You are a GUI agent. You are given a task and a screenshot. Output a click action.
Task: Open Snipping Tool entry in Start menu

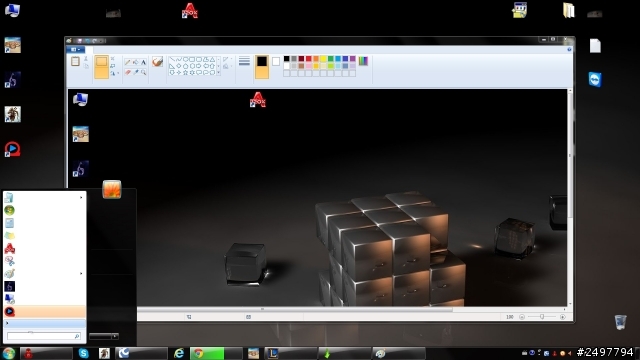coord(44,261)
